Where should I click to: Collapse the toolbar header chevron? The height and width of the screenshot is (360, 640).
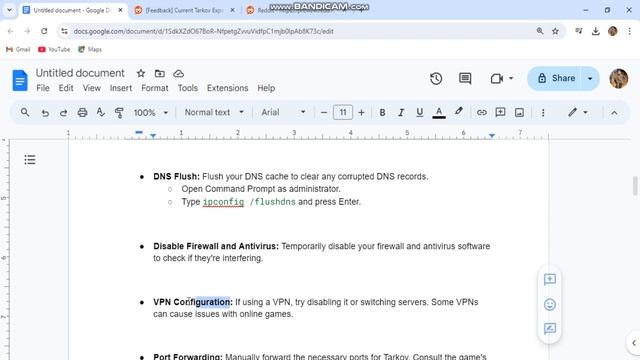pos(614,113)
